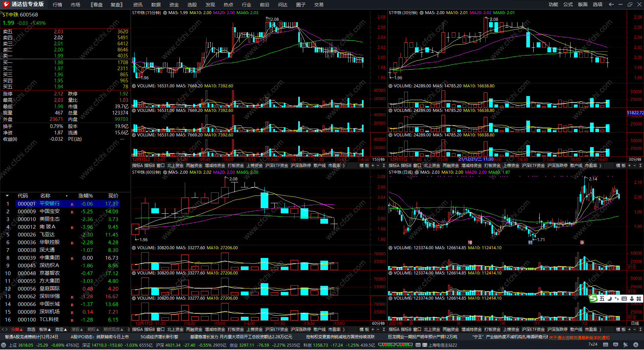The height and width of the screenshot is (350, 644).
Task: Click the Z icon on the 日线 panel tab bar
Action: (640, 330)
